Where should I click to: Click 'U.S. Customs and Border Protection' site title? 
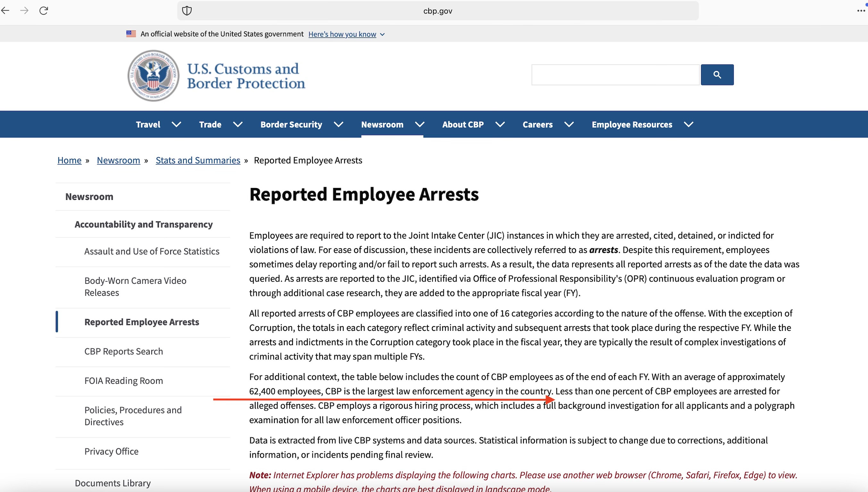pos(246,76)
